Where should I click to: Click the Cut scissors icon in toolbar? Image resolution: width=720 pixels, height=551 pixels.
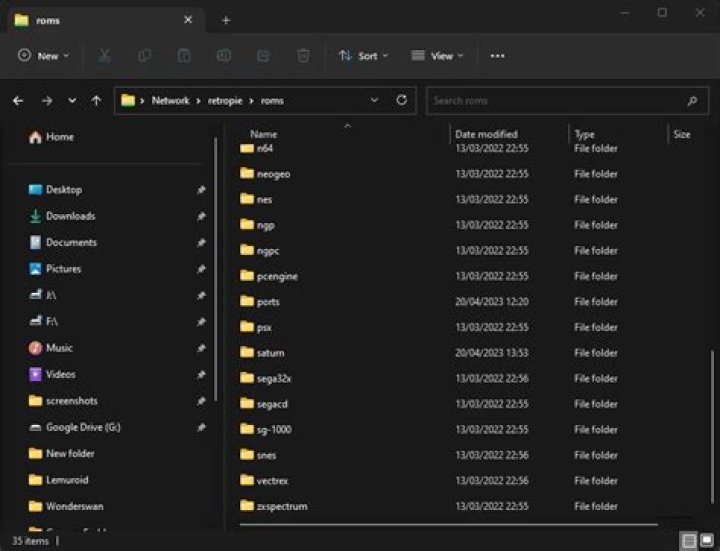104,56
